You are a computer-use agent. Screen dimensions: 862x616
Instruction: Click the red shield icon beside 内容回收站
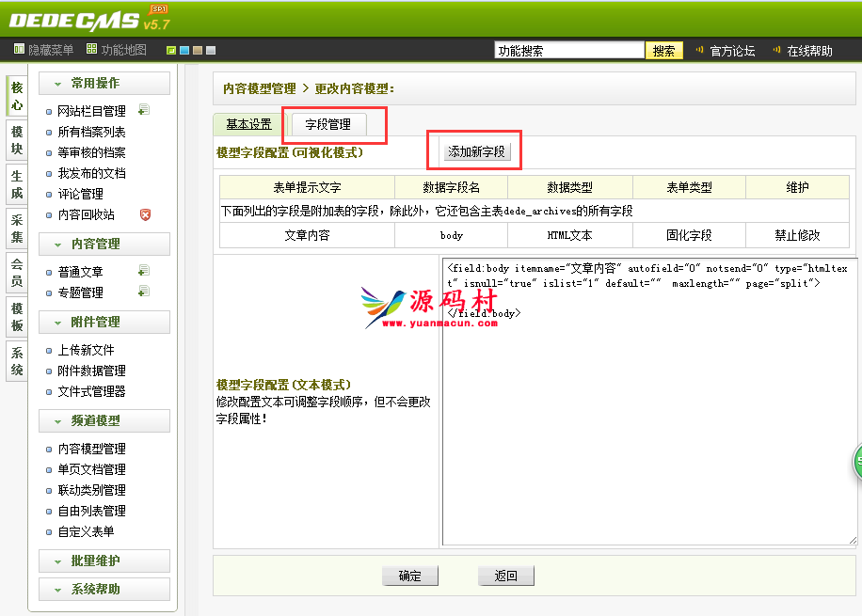(145, 214)
